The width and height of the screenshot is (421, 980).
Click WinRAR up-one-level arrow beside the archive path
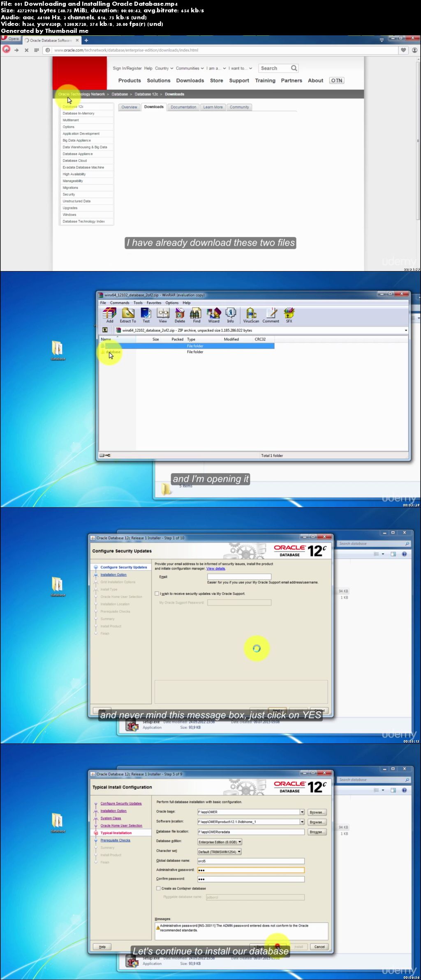coord(105,330)
